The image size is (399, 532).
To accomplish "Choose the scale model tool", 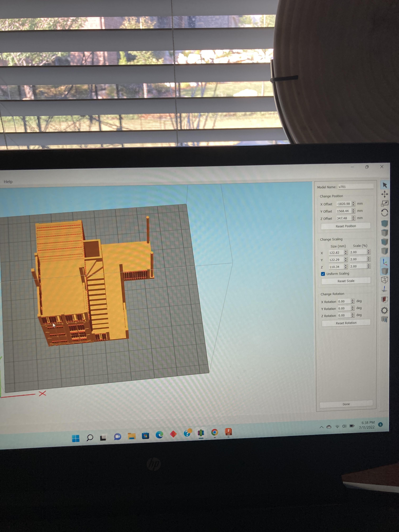I will pos(384,203).
